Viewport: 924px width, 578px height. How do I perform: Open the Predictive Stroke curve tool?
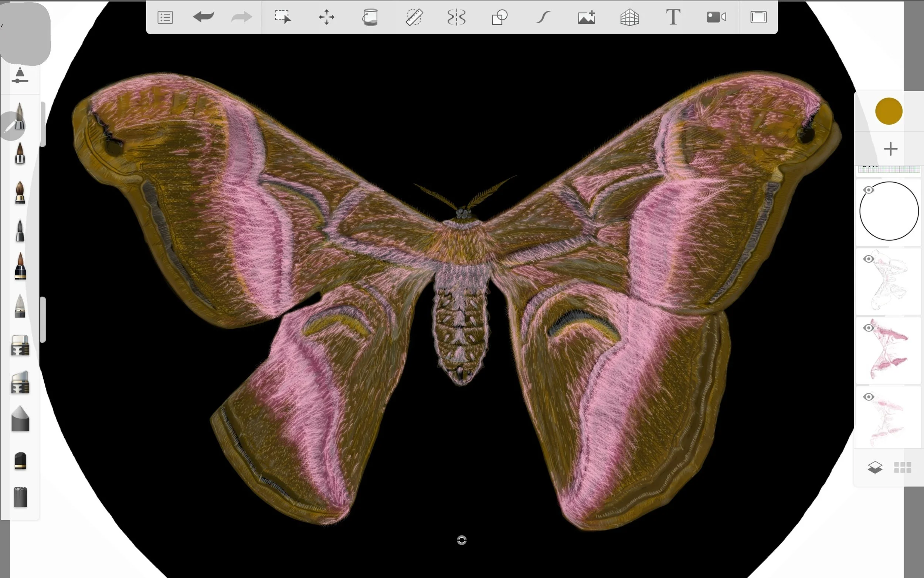pos(543,17)
